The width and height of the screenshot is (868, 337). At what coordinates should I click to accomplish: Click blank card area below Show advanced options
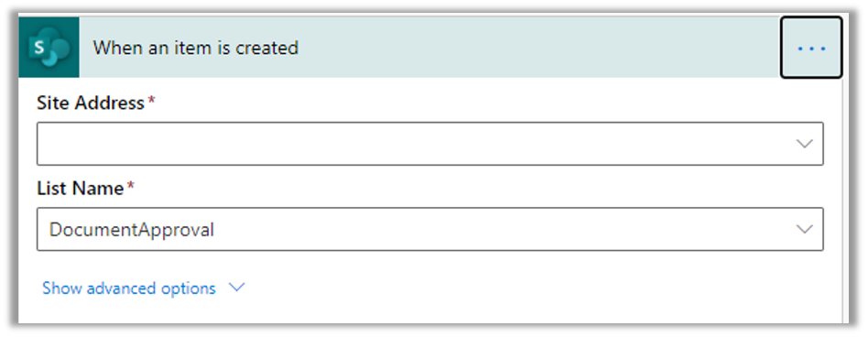pos(430,311)
